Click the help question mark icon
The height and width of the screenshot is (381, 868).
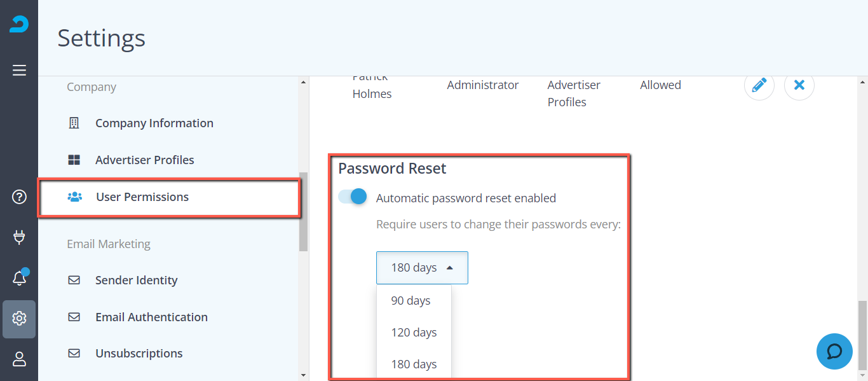point(19,197)
